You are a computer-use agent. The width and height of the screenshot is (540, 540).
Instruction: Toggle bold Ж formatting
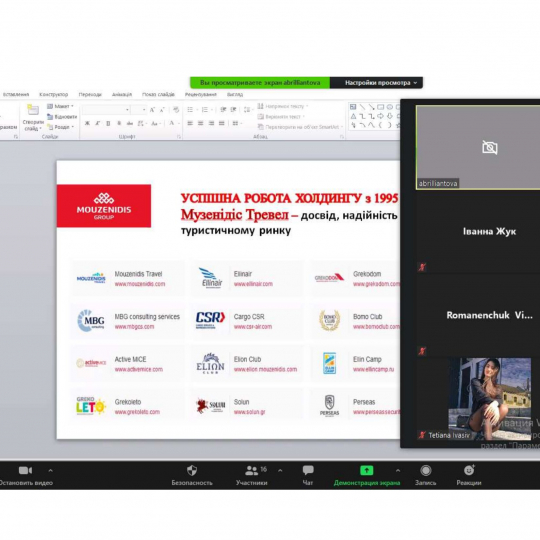pos(87,123)
